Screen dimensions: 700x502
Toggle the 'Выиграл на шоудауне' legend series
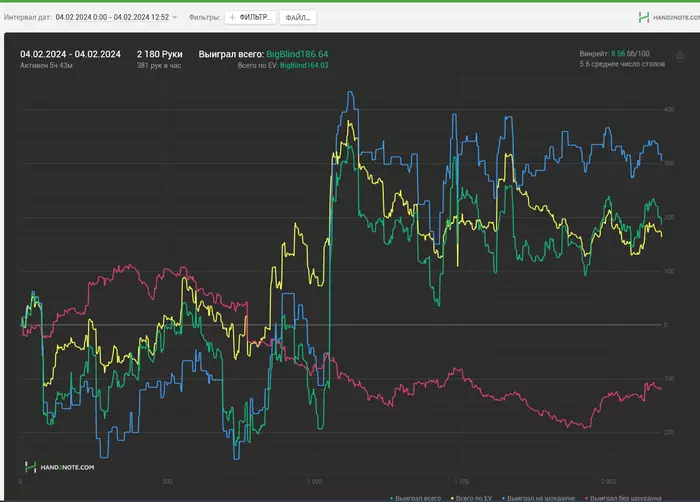point(538,498)
